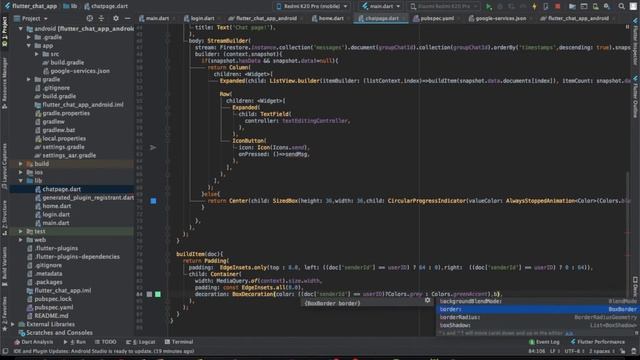Click the grey color gutter swatch on line 84

point(149,294)
